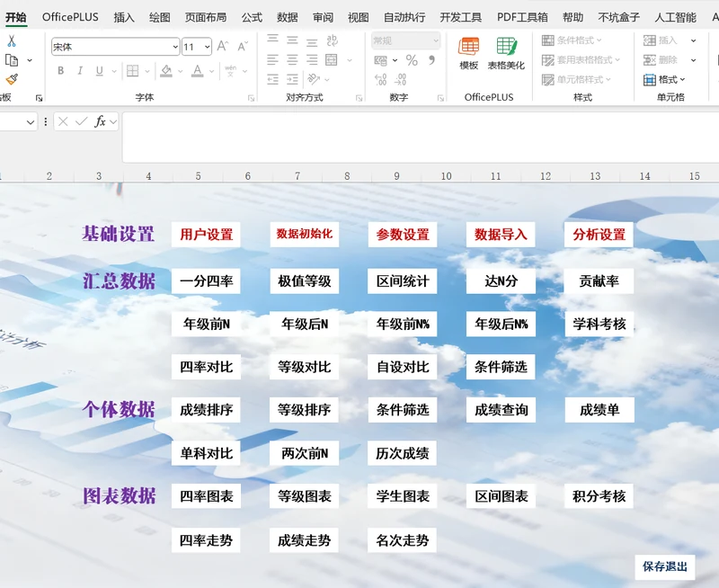
Task: Toggle Underline formatting
Action: click(100, 71)
